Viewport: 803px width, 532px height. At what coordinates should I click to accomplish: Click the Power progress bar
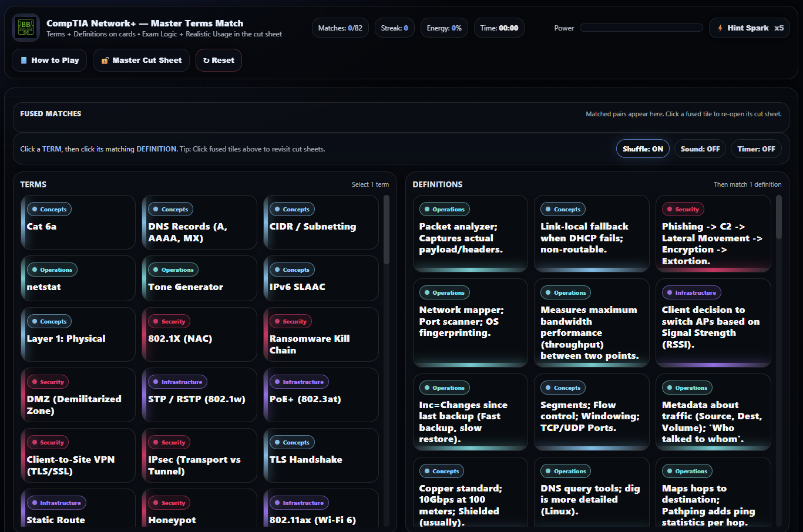(641, 28)
